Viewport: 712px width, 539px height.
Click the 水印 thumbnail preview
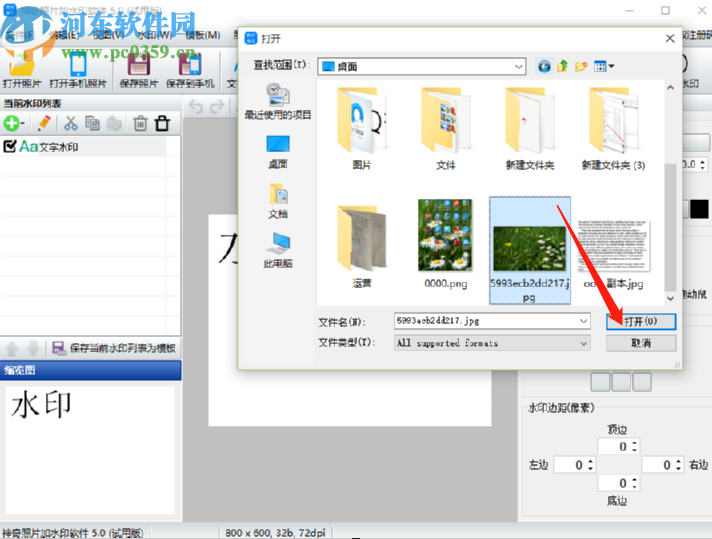pyautogui.click(x=89, y=450)
